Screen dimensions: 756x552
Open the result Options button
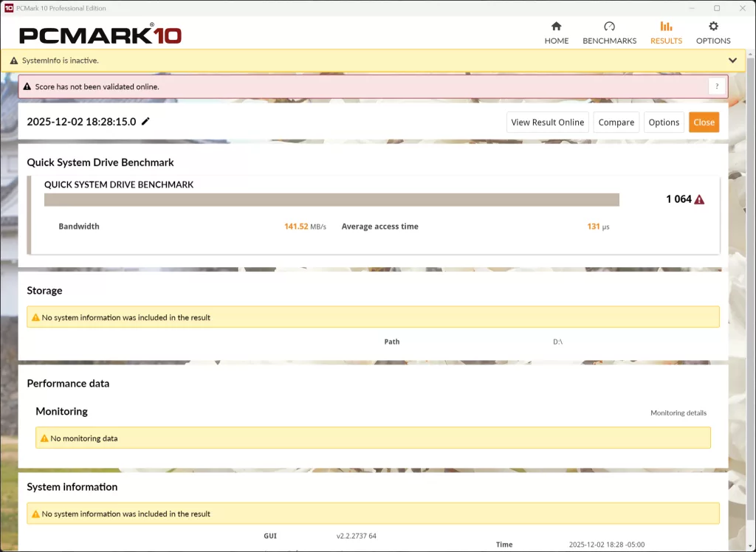coord(664,123)
